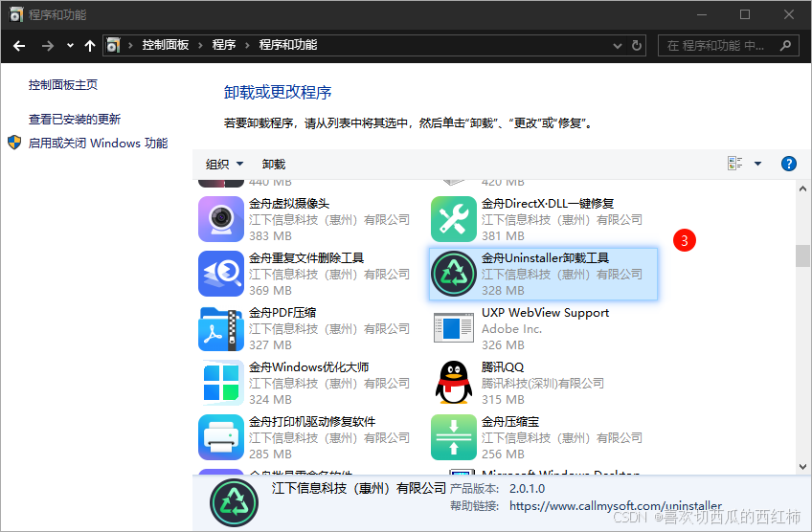Open 启用或关闭 Windows 功能 link
This screenshot has height=532, width=812.
(x=98, y=143)
